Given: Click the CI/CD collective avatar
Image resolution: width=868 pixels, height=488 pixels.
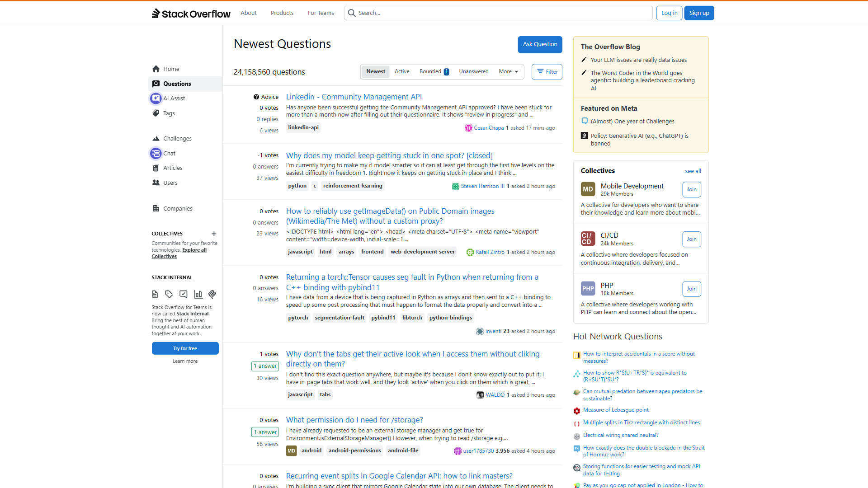Looking at the screenshot, I should point(588,239).
